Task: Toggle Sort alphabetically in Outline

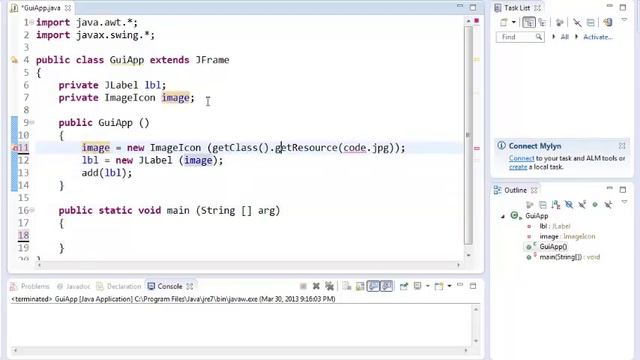Action: [x=556, y=204]
